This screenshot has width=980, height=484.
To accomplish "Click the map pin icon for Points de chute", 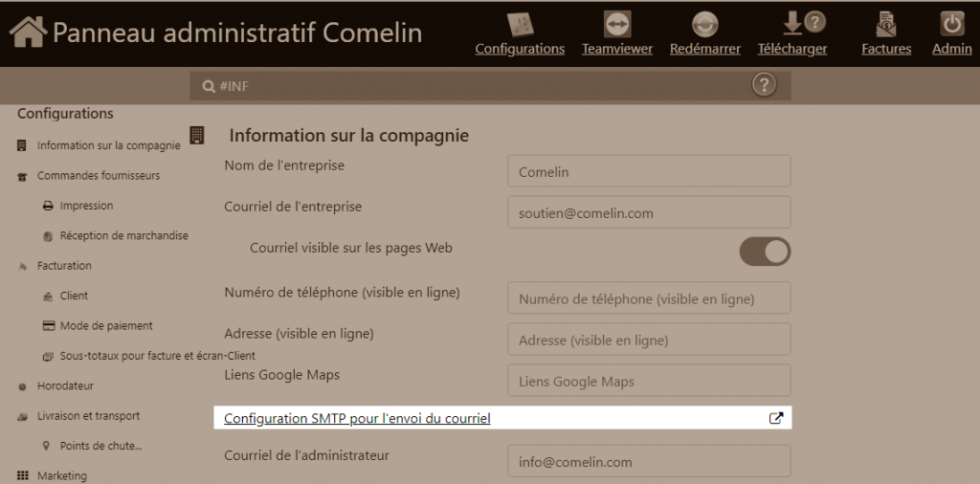I will point(46,446).
